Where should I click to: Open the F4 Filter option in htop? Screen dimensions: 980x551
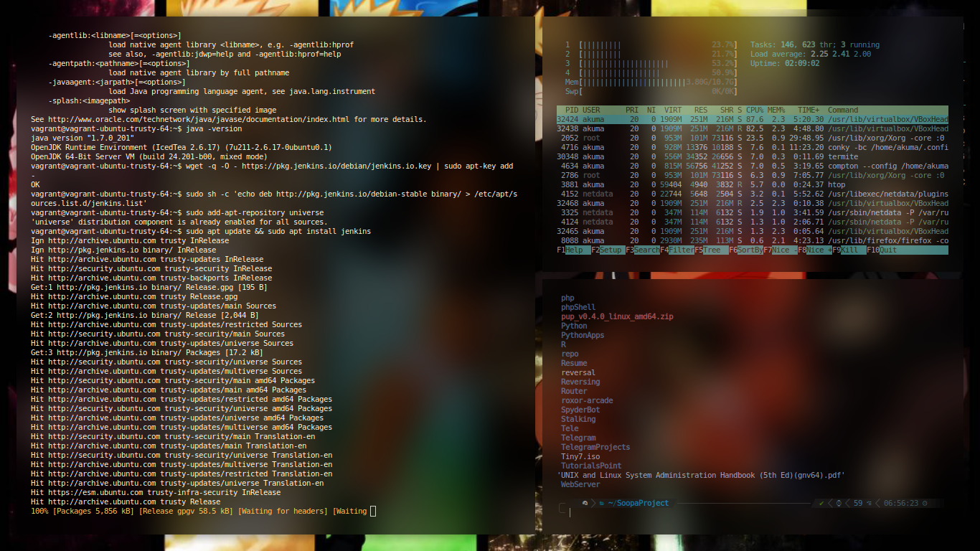677,250
